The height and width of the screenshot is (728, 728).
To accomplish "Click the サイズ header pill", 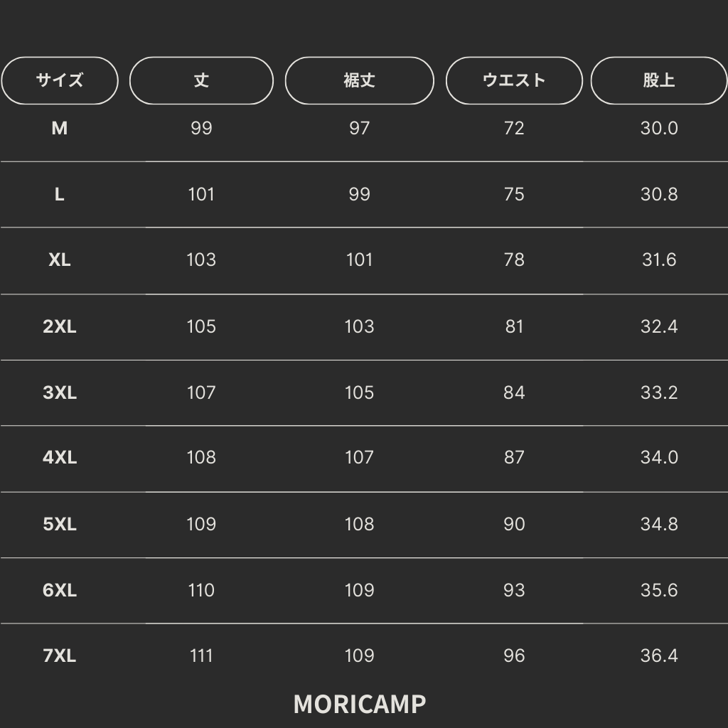I will click(x=60, y=80).
